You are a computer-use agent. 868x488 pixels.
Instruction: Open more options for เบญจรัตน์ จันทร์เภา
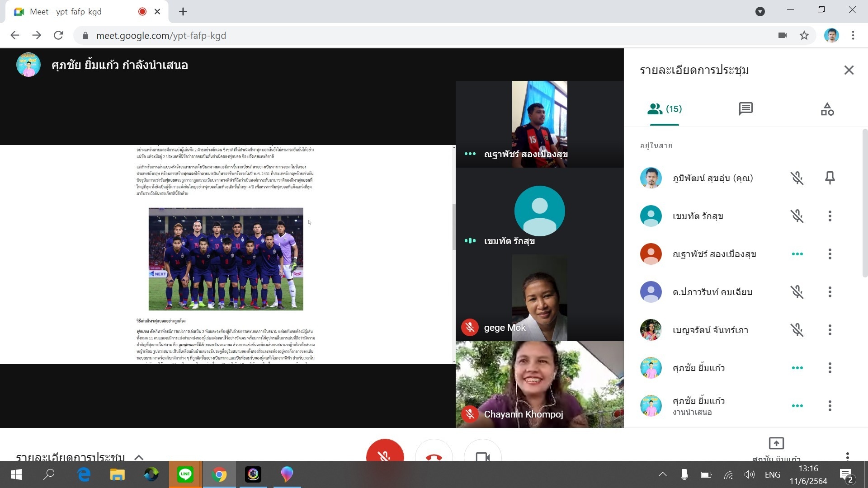point(830,330)
